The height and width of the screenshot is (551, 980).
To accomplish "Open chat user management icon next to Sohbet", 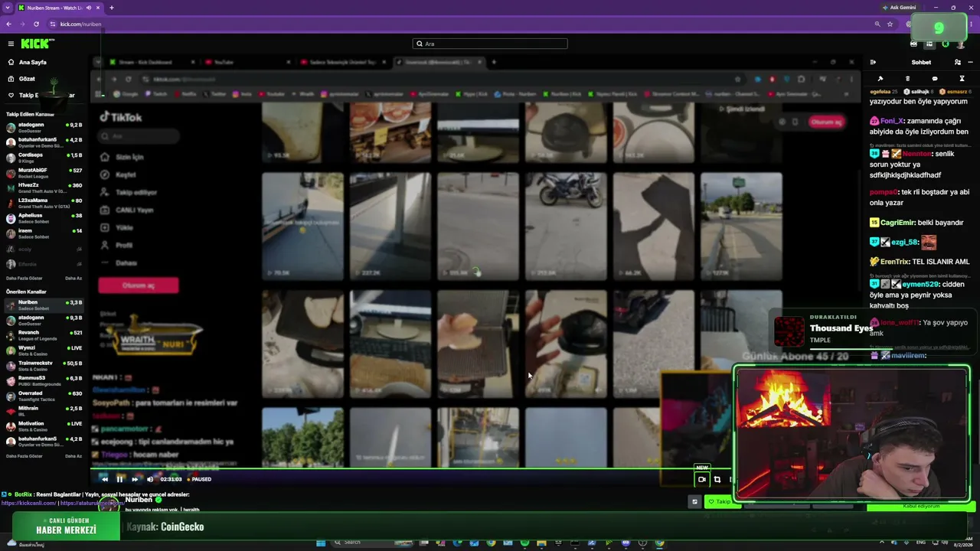I will (957, 62).
